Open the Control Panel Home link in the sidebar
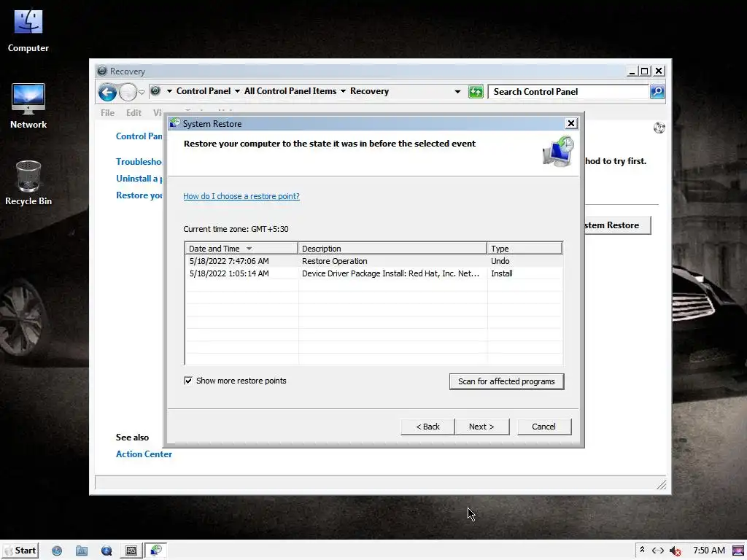Image resolution: width=747 pixels, height=560 pixels. [x=139, y=136]
